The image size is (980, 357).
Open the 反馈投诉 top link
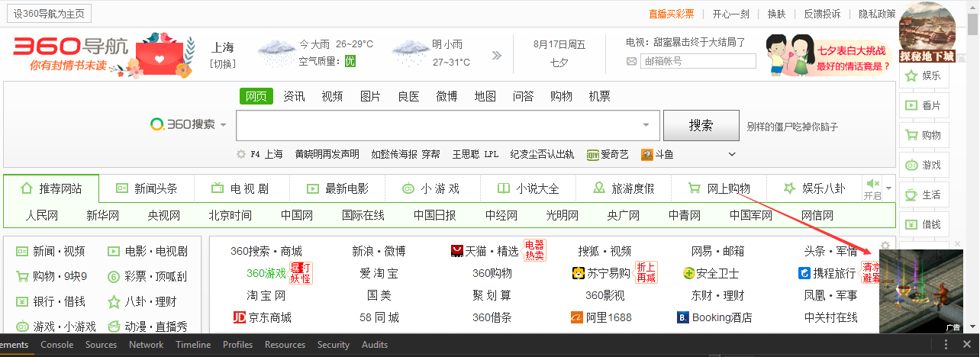(x=822, y=14)
